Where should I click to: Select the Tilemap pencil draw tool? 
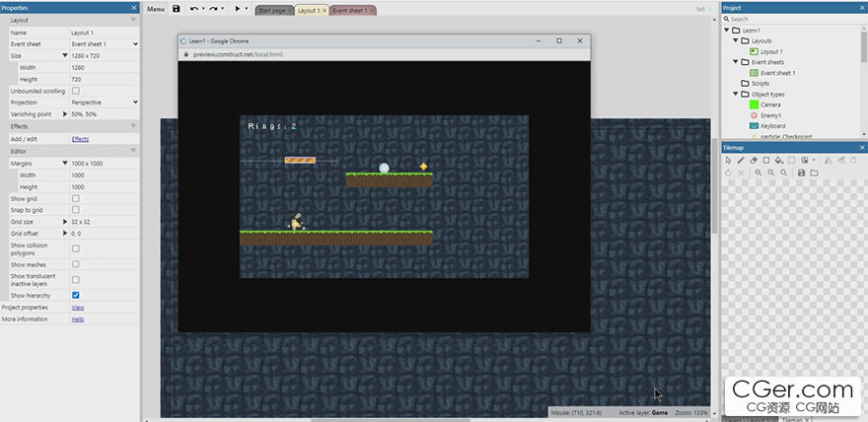pyautogui.click(x=741, y=160)
